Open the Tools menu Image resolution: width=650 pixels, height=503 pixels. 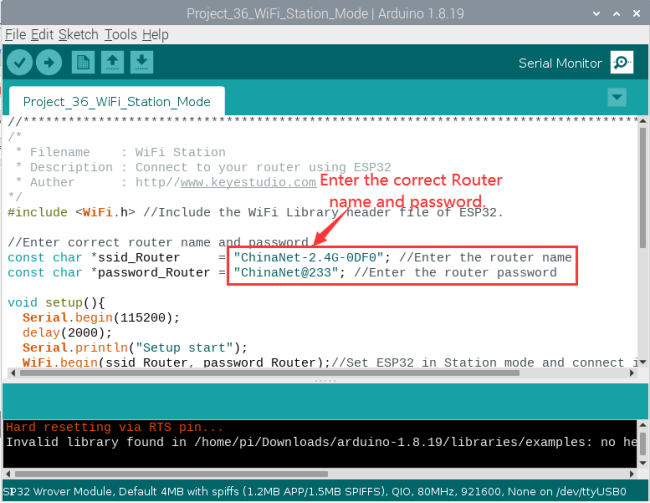120,34
